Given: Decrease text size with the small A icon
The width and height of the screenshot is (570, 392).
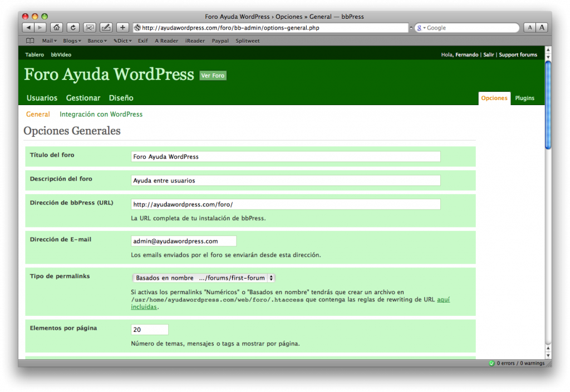Looking at the screenshot, I should (529, 27).
